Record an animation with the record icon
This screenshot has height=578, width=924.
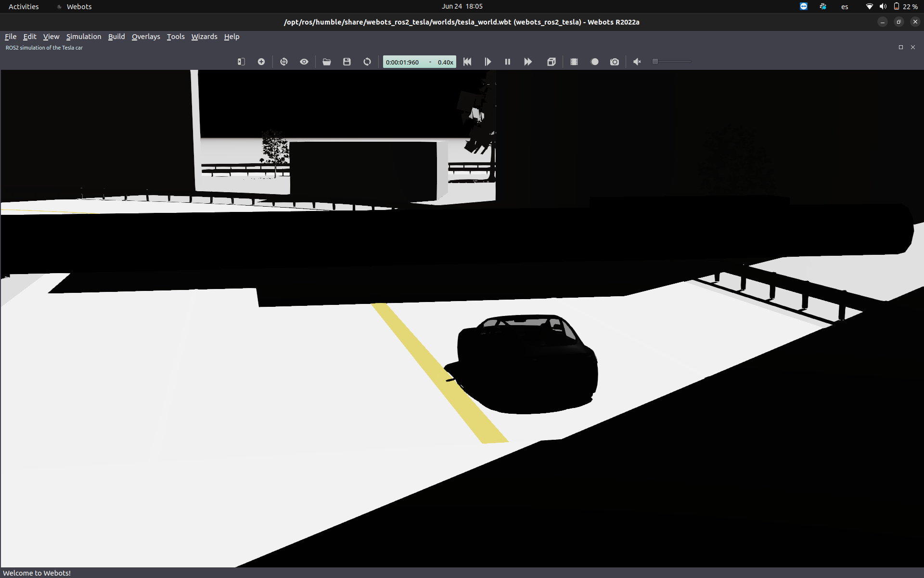point(594,62)
